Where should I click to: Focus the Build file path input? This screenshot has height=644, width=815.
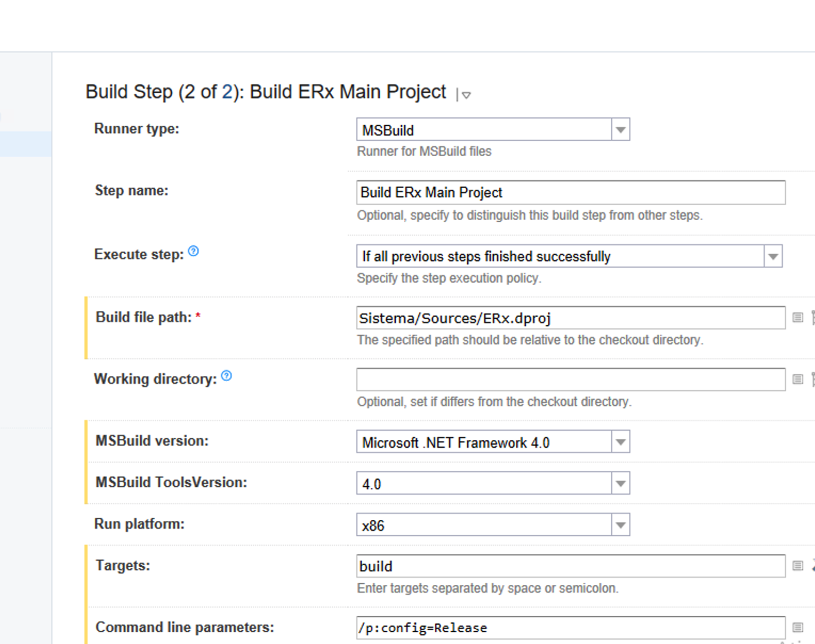point(571,318)
